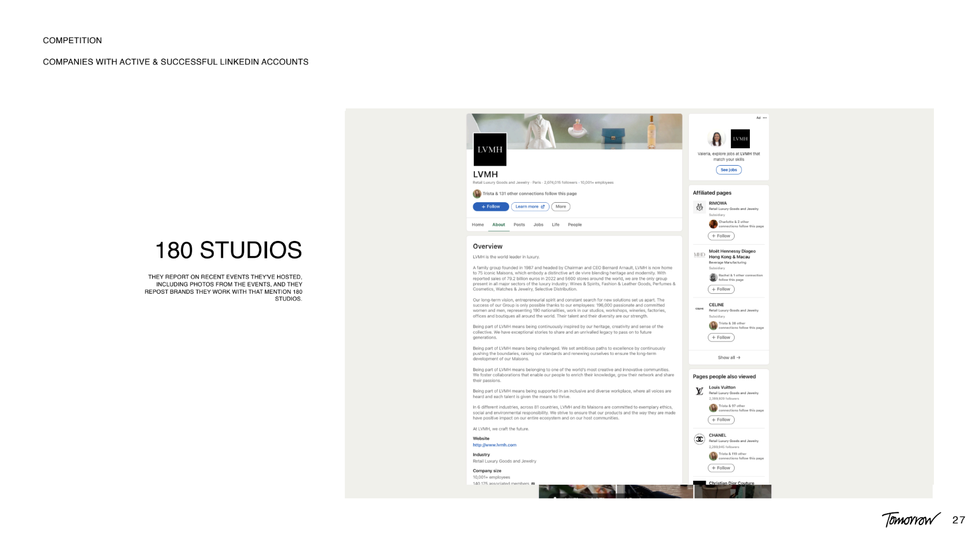Follow the Louis Vuitton page

(x=721, y=420)
